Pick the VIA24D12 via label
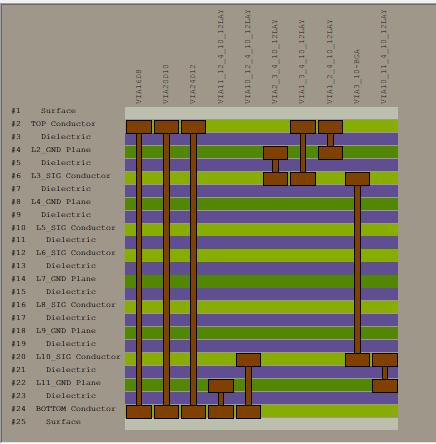 pyautogui.click(x=193, y=84)
